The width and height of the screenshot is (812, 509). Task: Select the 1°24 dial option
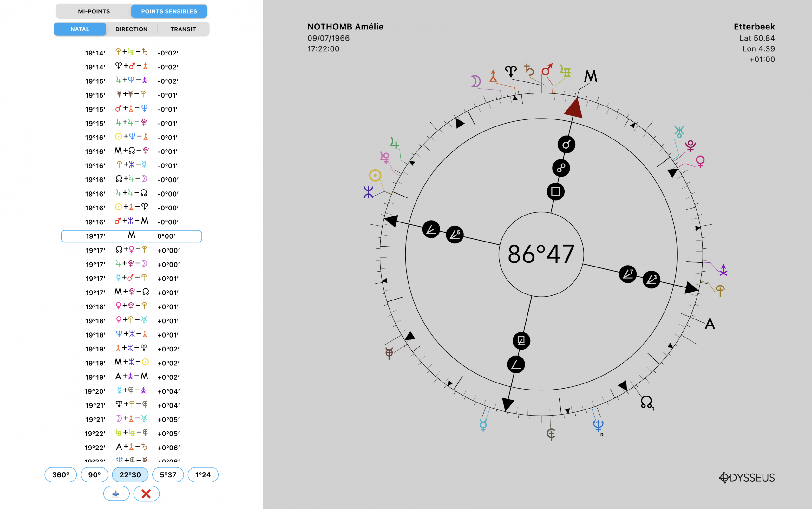[203, 475]
